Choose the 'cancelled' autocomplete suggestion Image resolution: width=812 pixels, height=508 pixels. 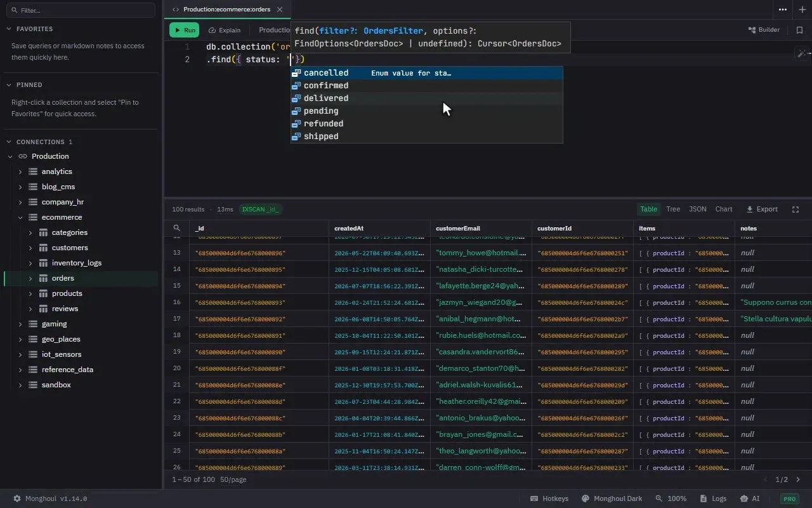click(x=427, y=73)
